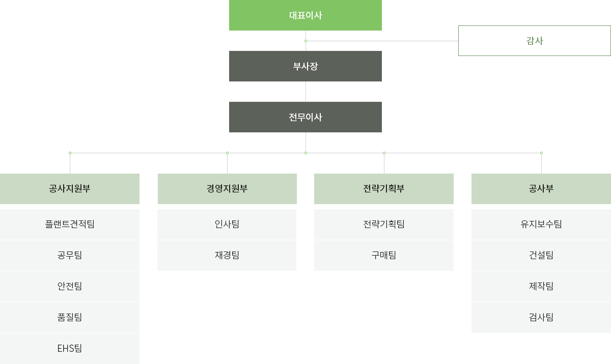Image resolution: width=611 pixels, height=364 pixels.
Task: Select the EHS팀 team cell
Action: [x=70, y=349]
